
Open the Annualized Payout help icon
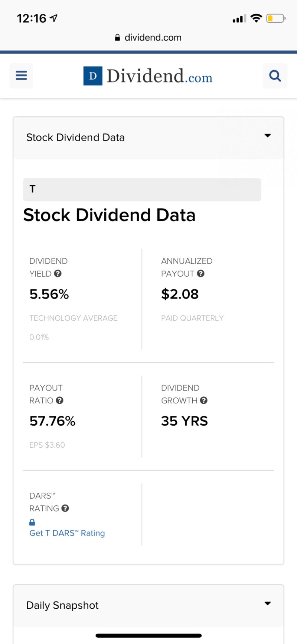pos(201,274)
